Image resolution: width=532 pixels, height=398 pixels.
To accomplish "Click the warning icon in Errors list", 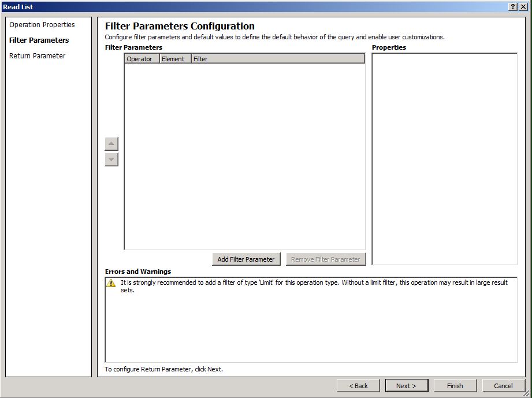I will (x=111, y=283).
